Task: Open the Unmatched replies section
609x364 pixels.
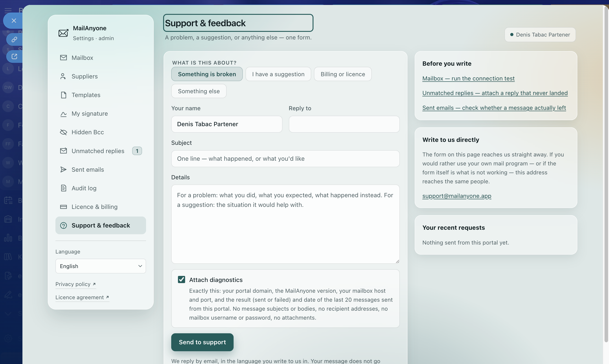Action: [x=101, y=151]
